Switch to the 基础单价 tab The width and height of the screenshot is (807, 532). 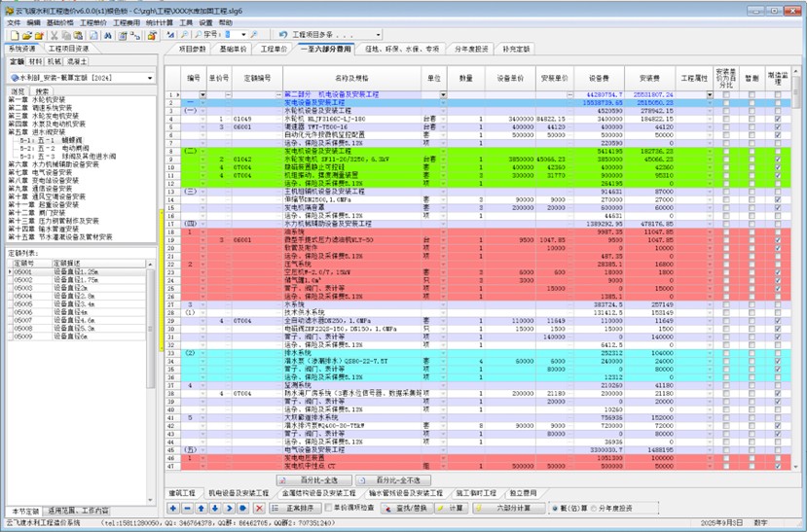pos(238,48)
